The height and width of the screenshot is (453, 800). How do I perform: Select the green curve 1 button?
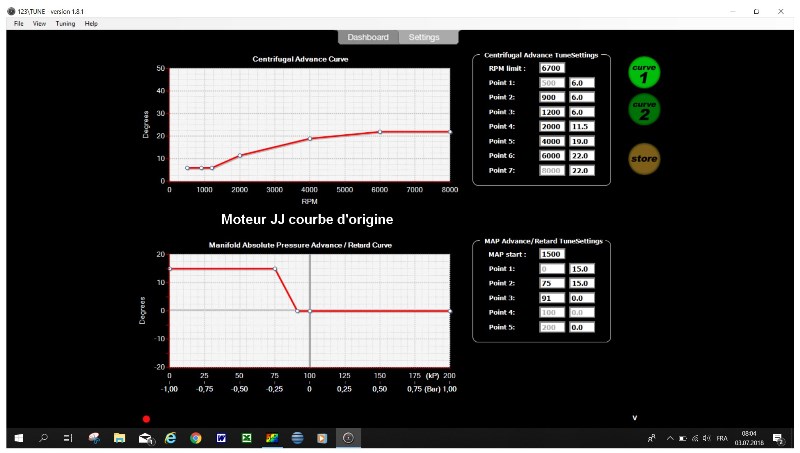[x=644, y=73]
